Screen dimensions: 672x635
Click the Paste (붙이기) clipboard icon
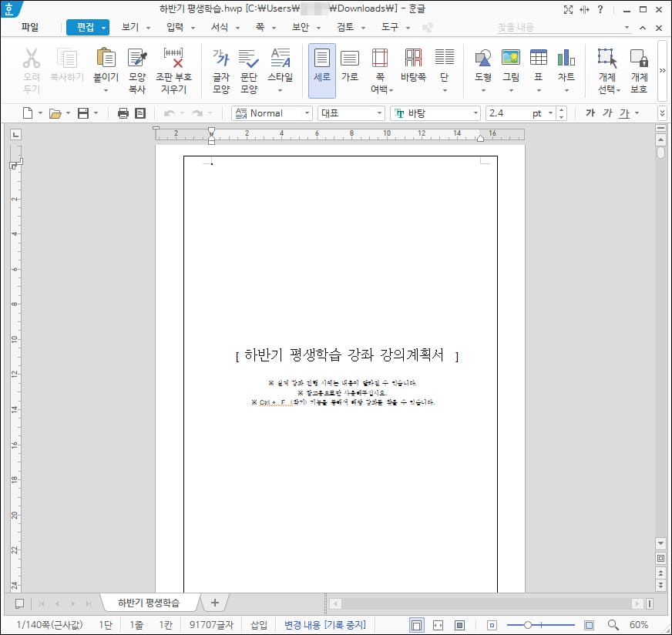pos(106,59)
